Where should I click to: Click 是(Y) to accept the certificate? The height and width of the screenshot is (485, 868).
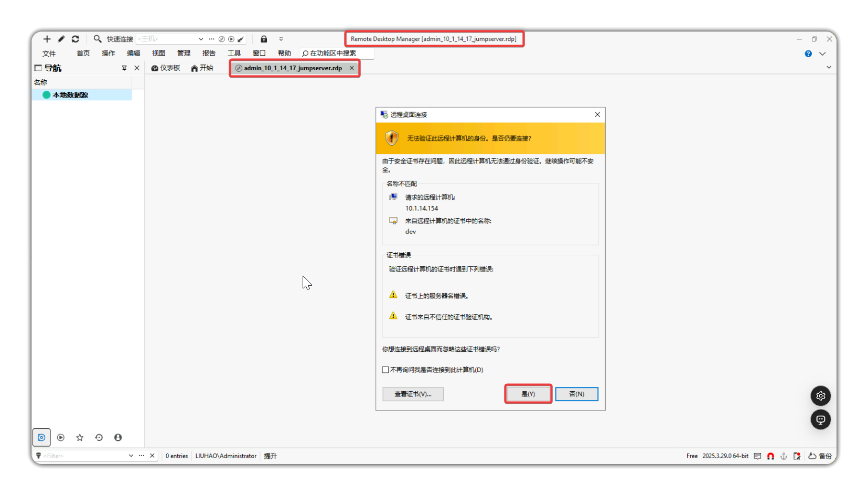528,394
